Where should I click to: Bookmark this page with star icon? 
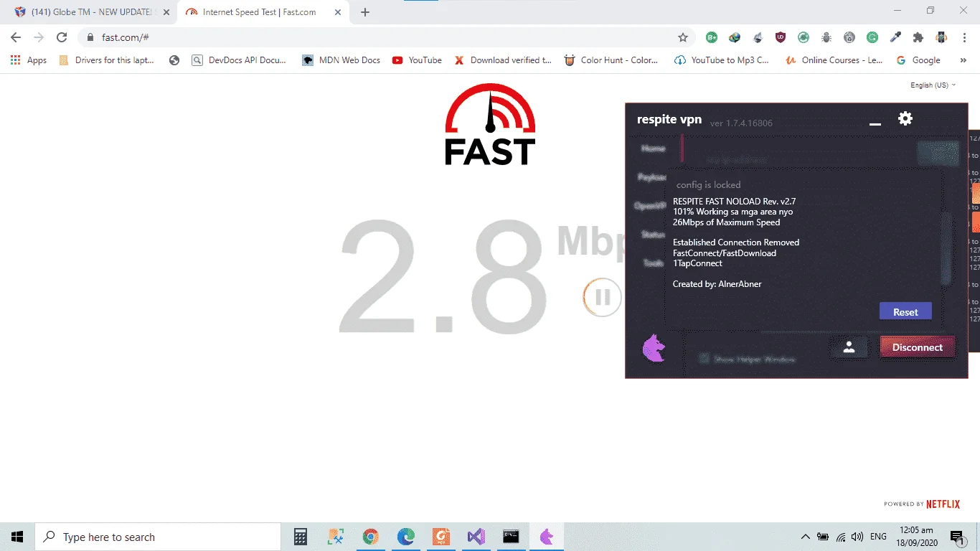(x=683, y=37)
